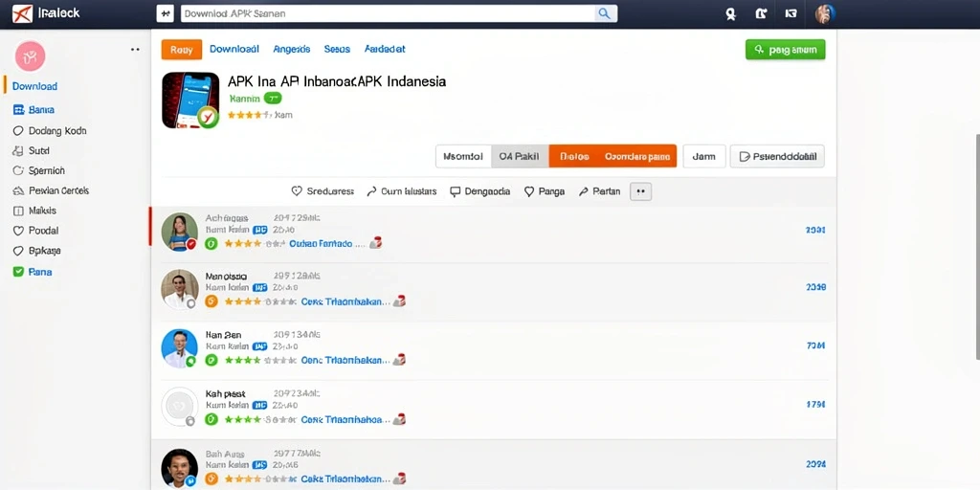
Task: Click orange circle icon in Man otsda row
Action: point(212,301)
